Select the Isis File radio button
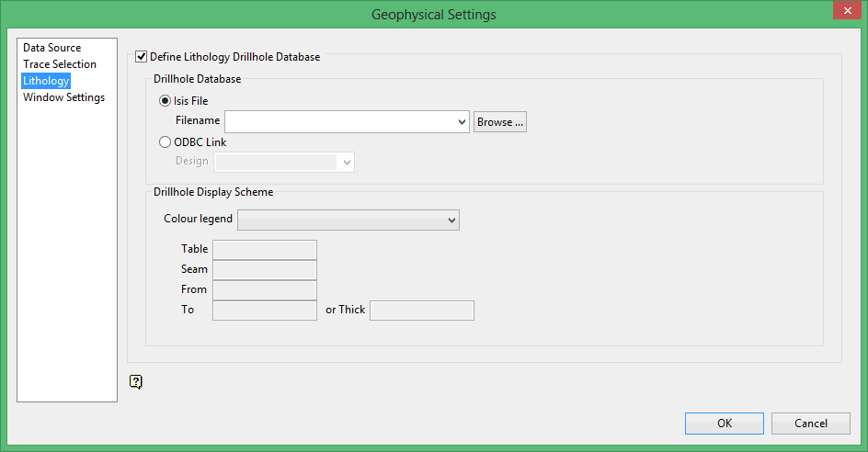 coord(166,101)
